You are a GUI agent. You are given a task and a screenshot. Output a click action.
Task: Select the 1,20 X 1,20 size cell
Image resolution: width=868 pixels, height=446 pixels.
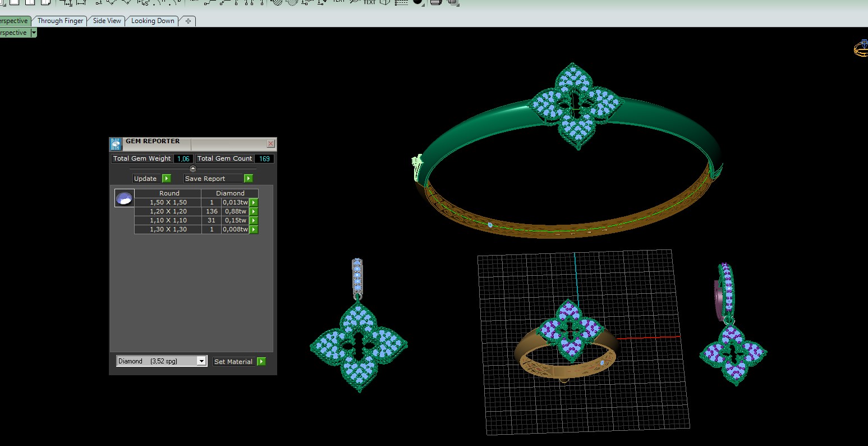point(168,211)
